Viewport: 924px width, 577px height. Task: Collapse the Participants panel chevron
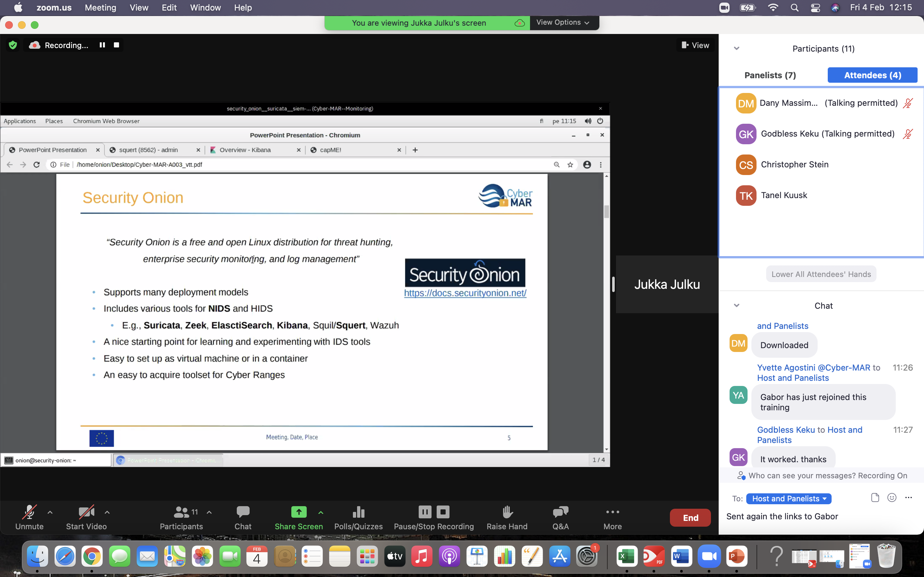(x=737, y=48)
